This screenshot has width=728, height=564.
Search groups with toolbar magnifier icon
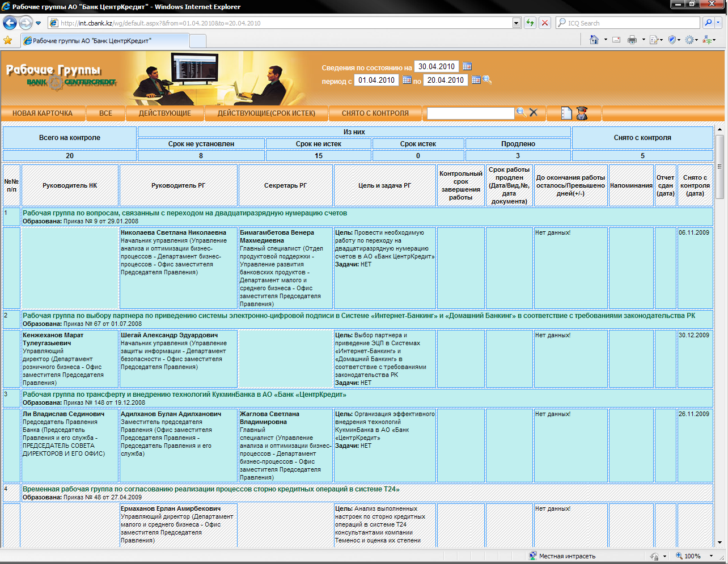[521, 112]
